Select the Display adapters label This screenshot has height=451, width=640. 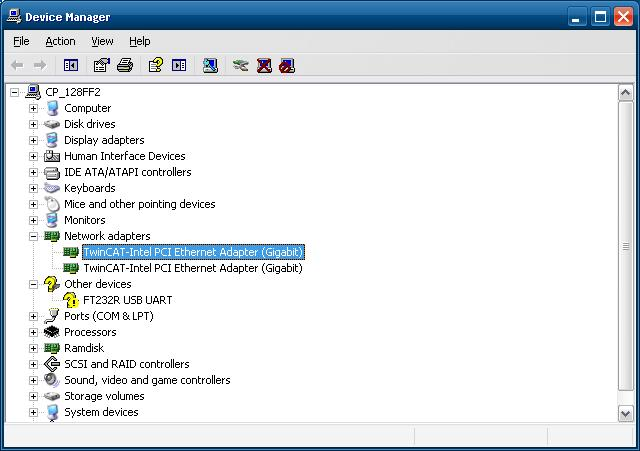point(104,140)
